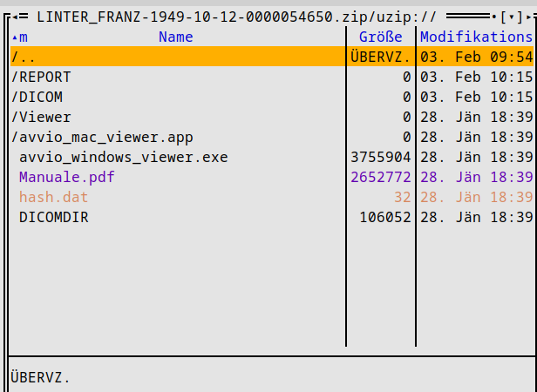This screenshot has width=537, height=392.
Task: Click the ÜBERVZ. mini status line
Action: (41, 377)
